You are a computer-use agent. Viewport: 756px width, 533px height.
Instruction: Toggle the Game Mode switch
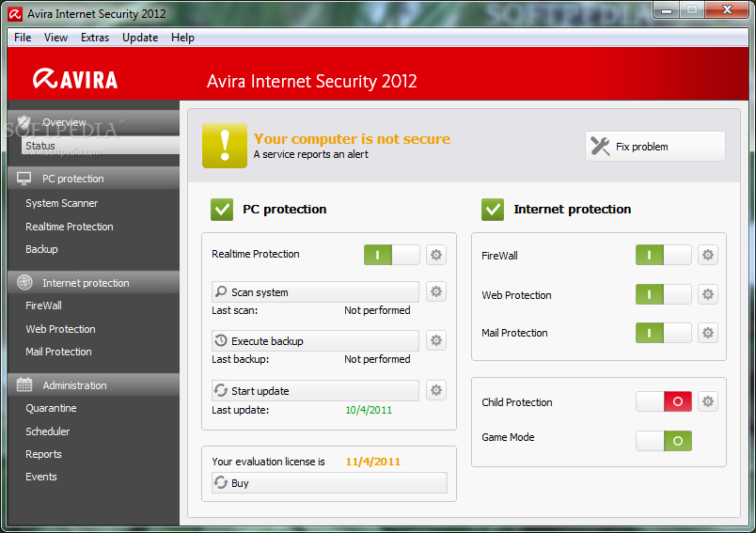pyautogui.click(x=664, y=441)
